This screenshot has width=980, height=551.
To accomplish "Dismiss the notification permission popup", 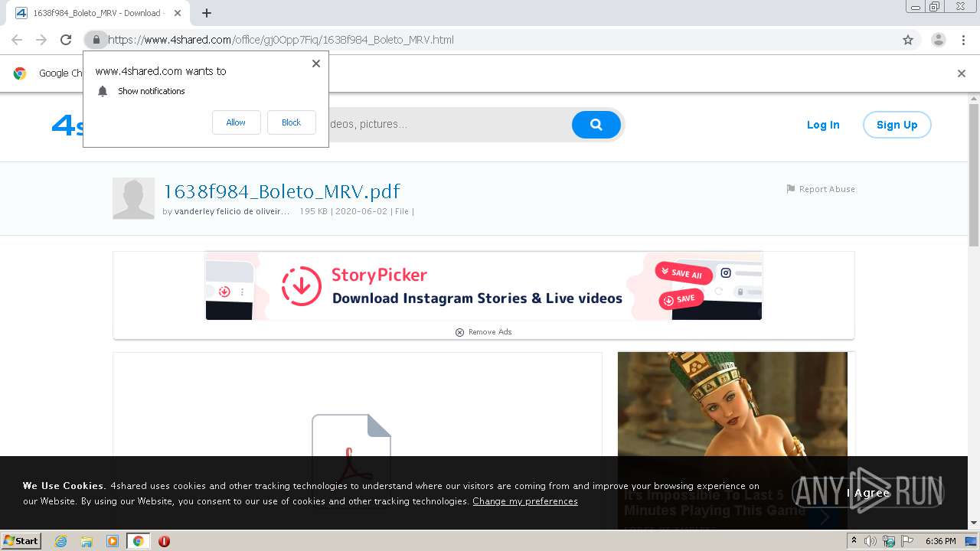I will point(316,64).
